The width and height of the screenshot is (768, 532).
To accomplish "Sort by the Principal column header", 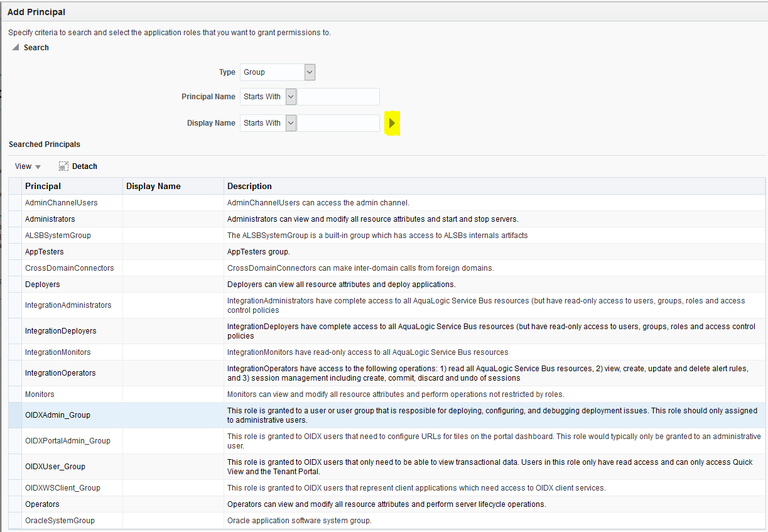I will coord(41,186).
